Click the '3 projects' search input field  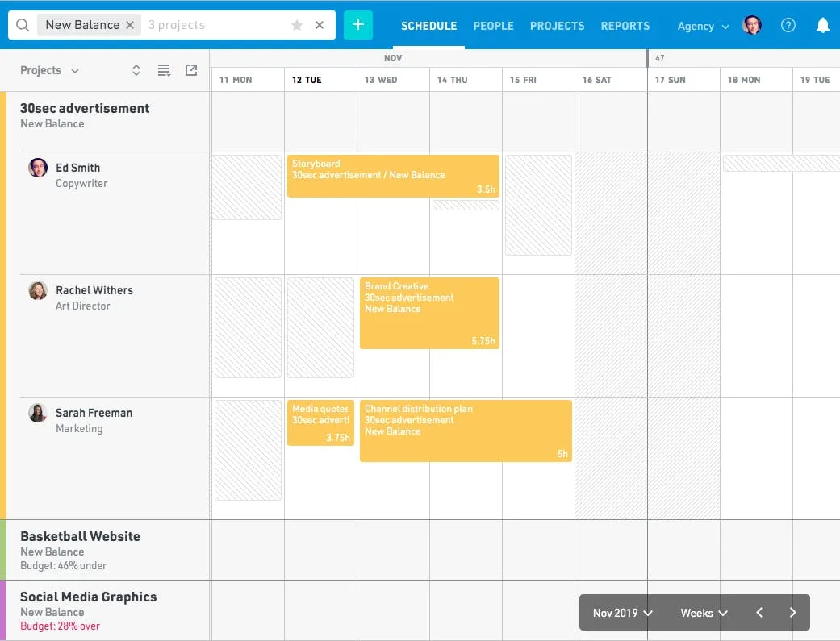pyautogui.click(x=215, y=25)
